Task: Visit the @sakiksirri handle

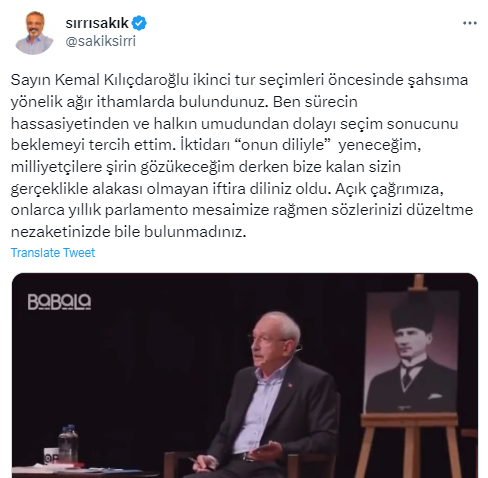Action: [x=100, y=41]
